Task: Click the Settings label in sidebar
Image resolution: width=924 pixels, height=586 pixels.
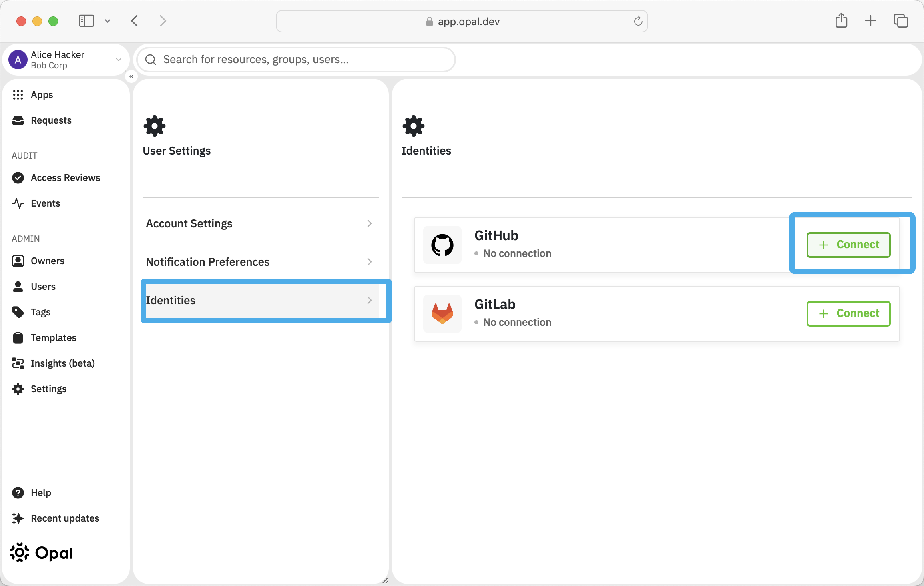Action: [49, 389]
